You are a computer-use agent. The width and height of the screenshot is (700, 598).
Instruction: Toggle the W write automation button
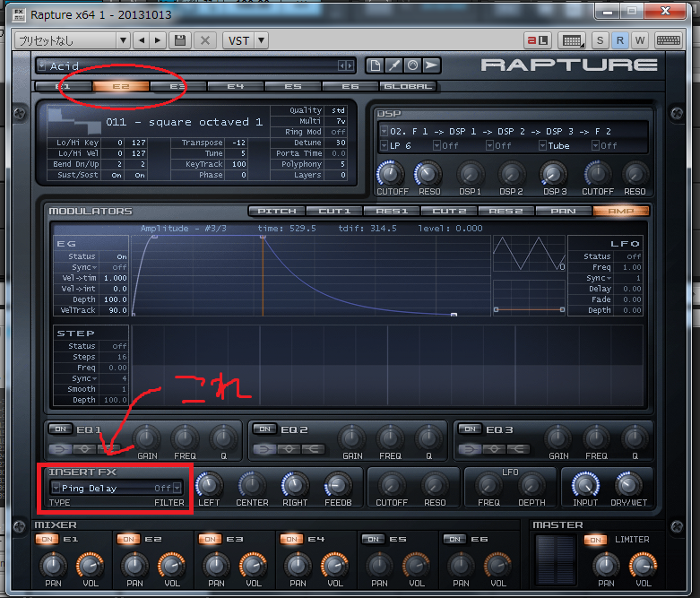[x=640, y=40]
